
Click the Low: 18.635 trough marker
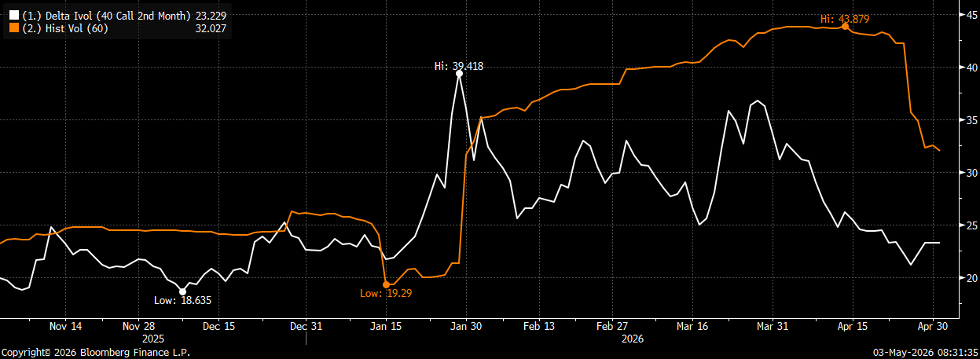pos(183,291)
